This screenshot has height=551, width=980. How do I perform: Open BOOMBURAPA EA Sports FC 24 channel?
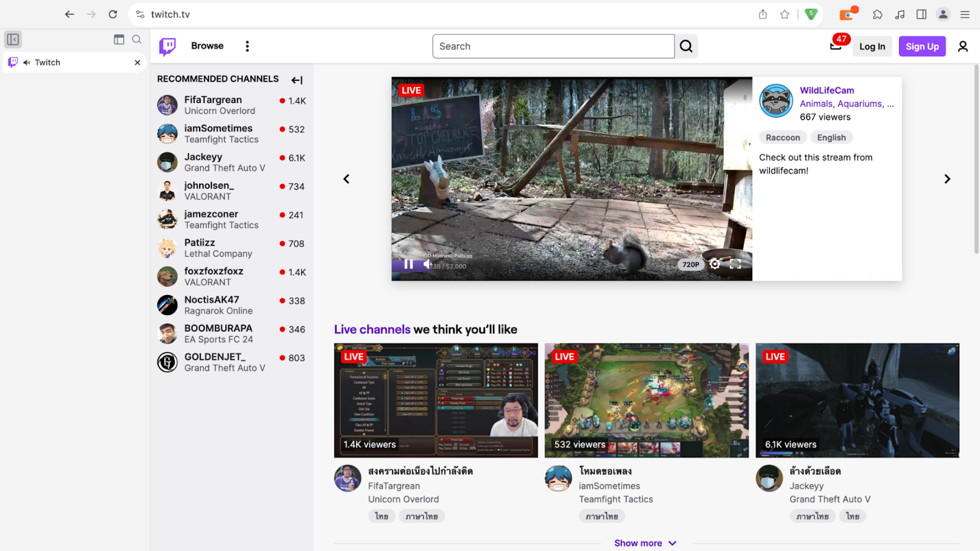coord(232,334)
